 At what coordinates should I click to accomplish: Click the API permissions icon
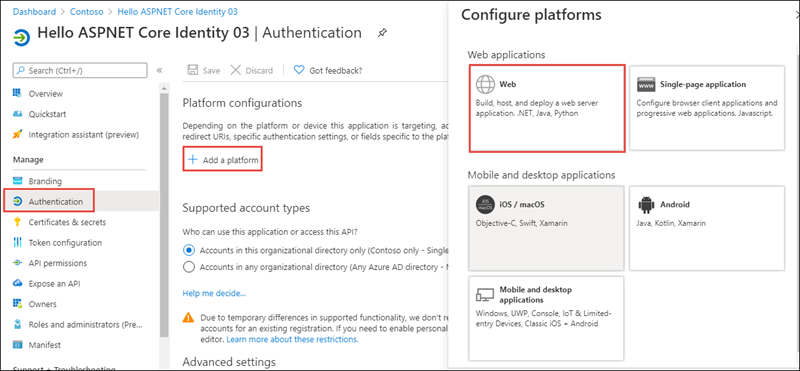18,263
